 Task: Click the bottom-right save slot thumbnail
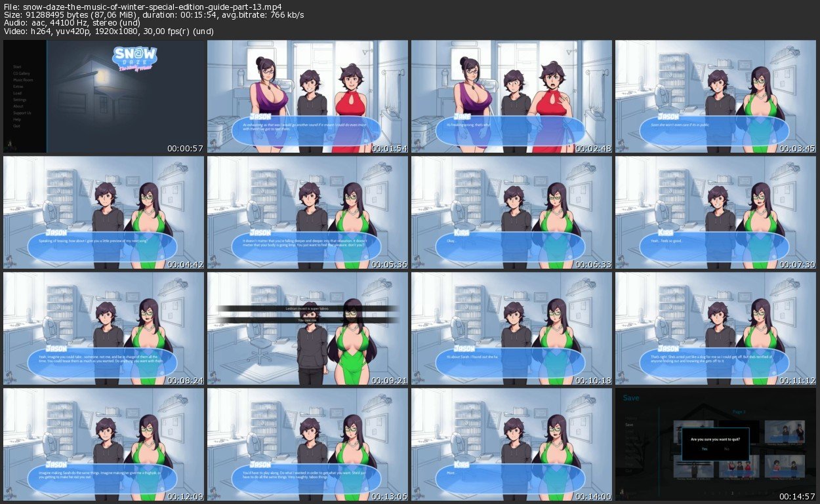(785, 465)
